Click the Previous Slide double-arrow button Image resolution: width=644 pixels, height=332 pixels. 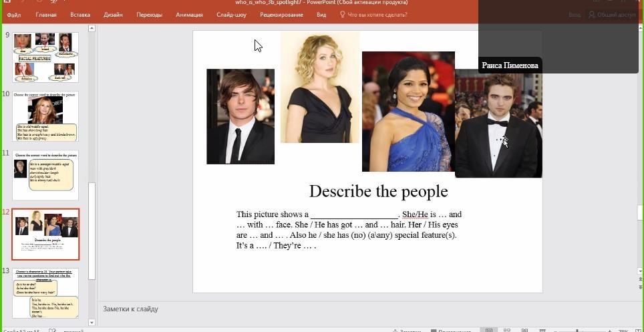640,279
